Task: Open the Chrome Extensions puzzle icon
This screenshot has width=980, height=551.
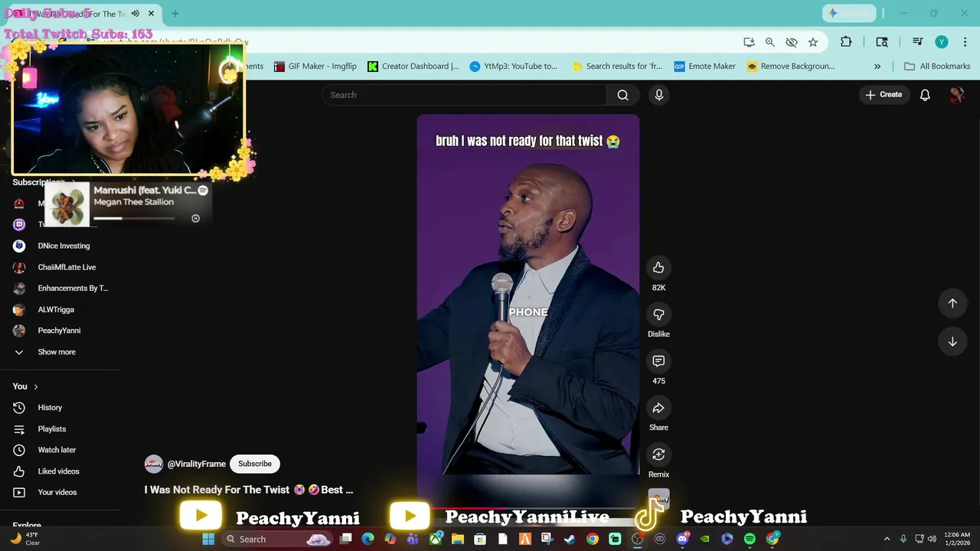Action: coord(846,42)
